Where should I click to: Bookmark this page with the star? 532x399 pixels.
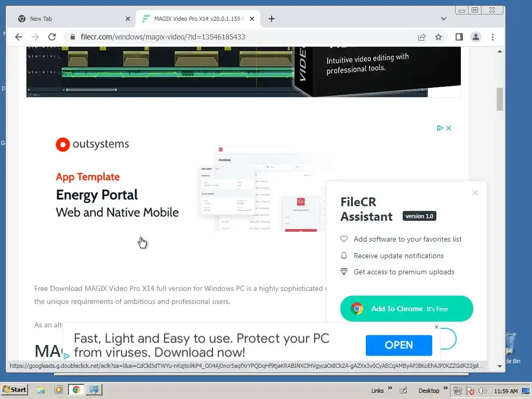click(438, 37)
